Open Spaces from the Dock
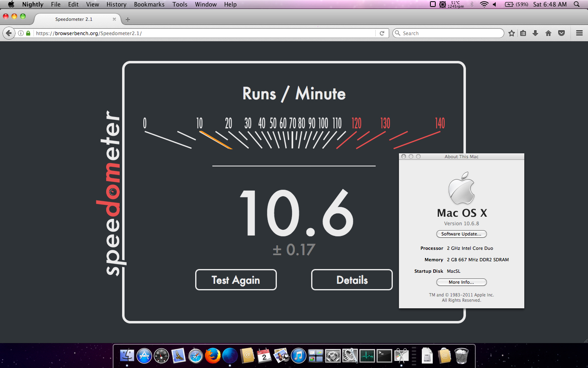588x368 pixels. point(316,355)
